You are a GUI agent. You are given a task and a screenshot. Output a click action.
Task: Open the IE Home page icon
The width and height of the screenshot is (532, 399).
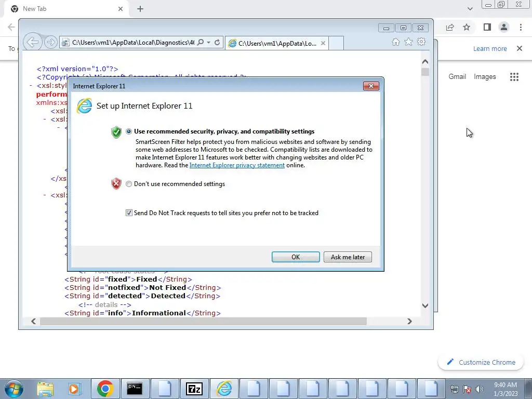[x=395, y=42]
